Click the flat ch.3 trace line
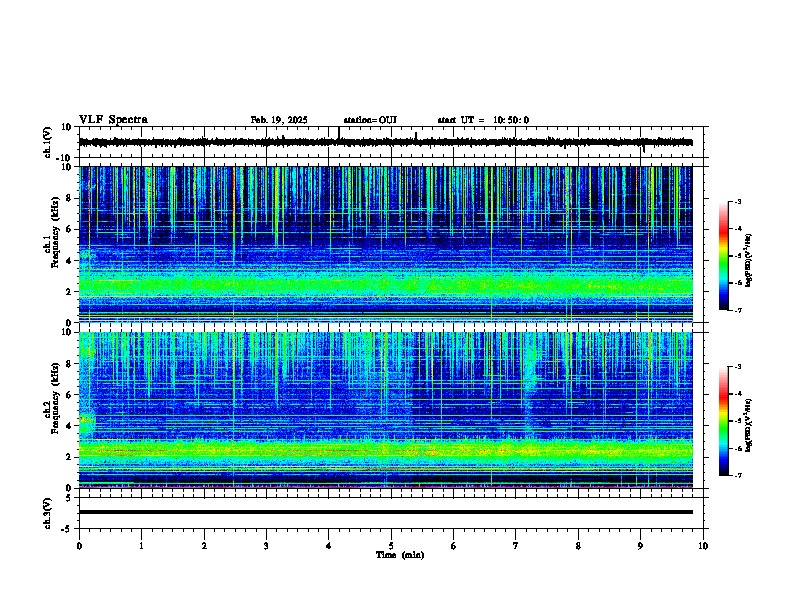Screen dimensions: 792x612 [x=385, y=512]
